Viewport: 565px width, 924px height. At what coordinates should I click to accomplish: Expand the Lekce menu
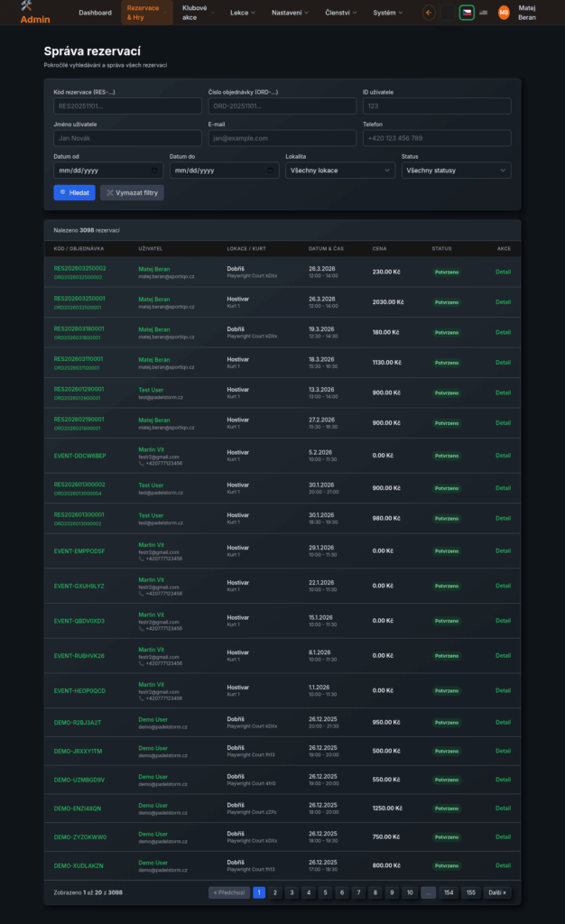(242, 13)
